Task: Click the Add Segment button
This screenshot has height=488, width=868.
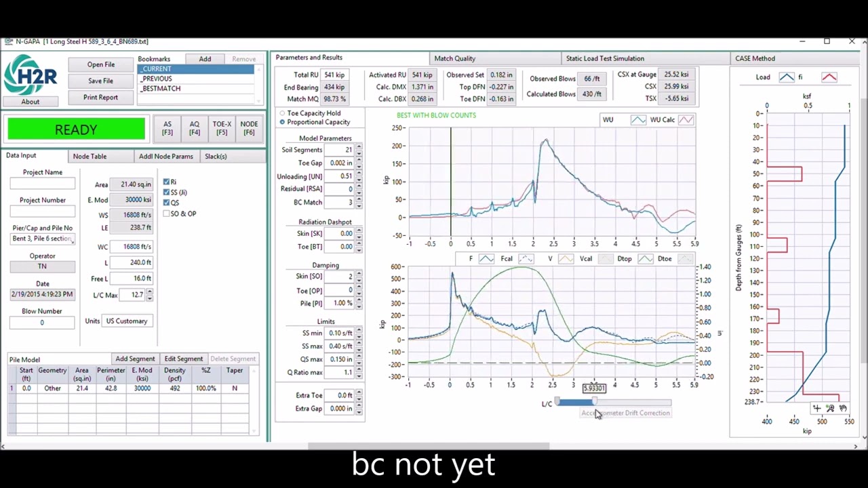Action: click(136, 359)
